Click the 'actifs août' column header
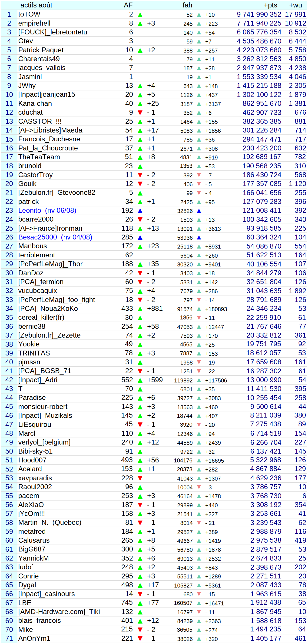308x644 pixels. [36, 5]
